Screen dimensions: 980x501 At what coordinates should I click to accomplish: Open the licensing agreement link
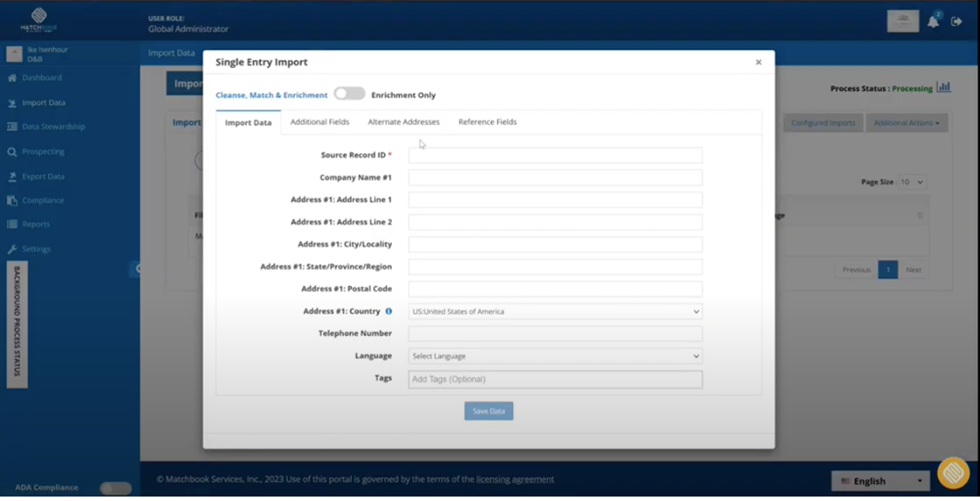515,480
